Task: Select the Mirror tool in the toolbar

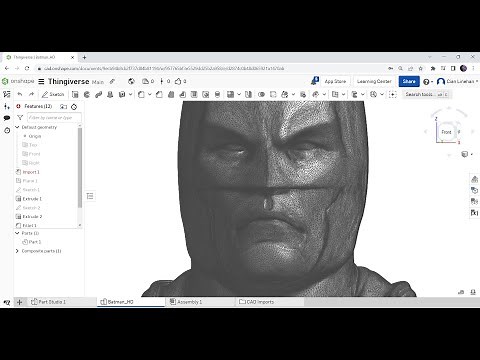Action: [248, 95]
